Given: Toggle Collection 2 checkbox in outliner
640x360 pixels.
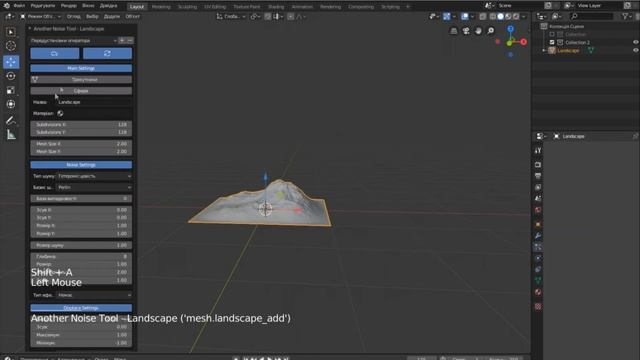Looking at the screenshot, I should (552, 42).
